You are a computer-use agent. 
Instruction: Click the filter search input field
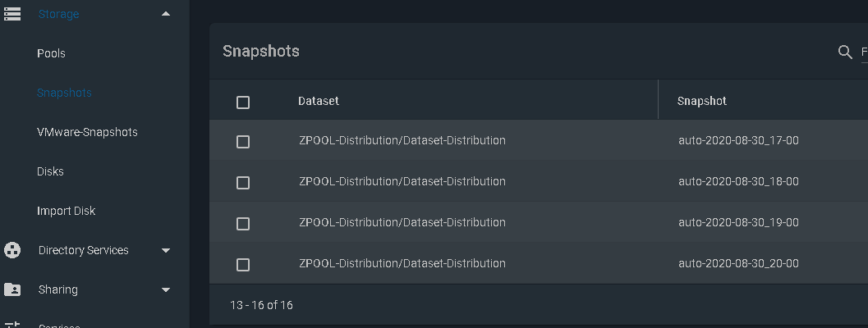pyautogui.click(x=864, y=52)
